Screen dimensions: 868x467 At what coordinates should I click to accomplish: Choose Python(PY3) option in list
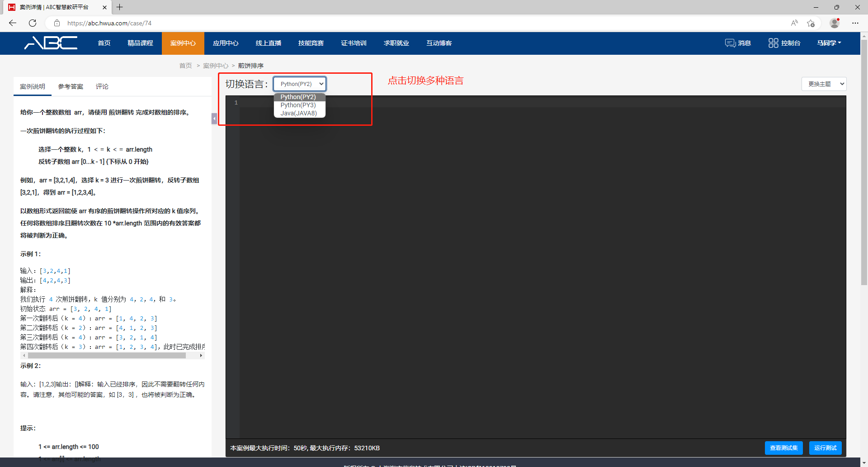299,105
